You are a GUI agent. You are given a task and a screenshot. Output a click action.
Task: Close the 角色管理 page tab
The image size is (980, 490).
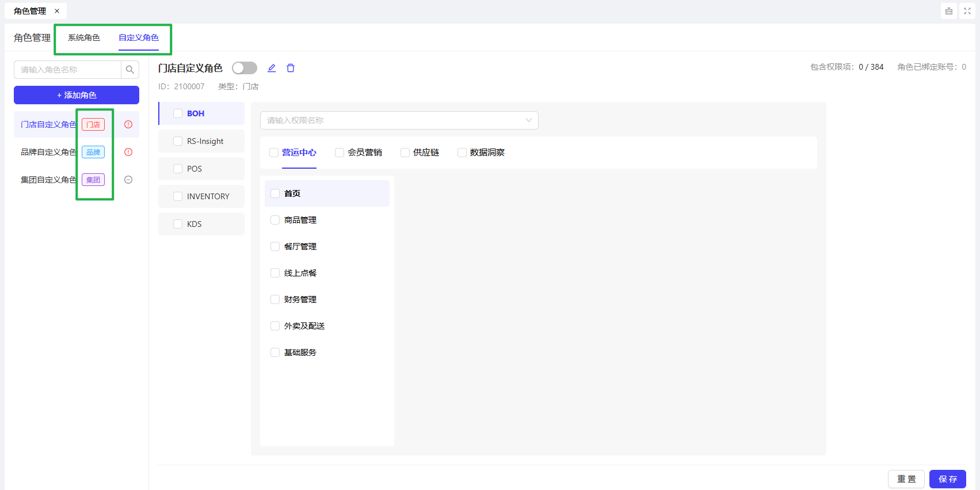(57, 11)
